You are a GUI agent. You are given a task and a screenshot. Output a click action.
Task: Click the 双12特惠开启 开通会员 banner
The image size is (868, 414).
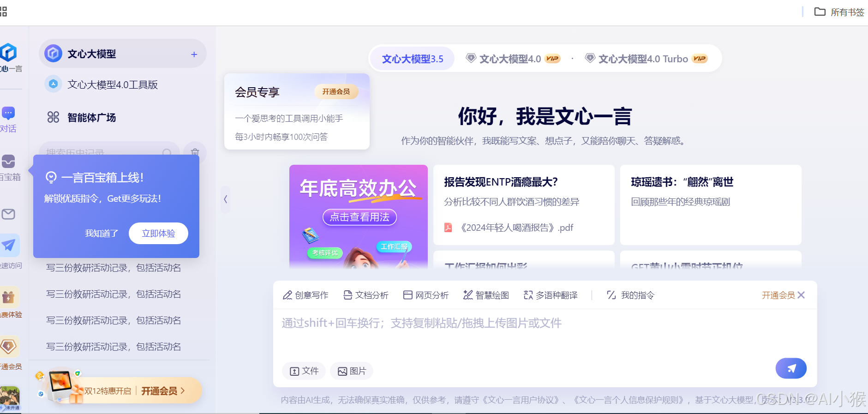click(x=120, y=390)
